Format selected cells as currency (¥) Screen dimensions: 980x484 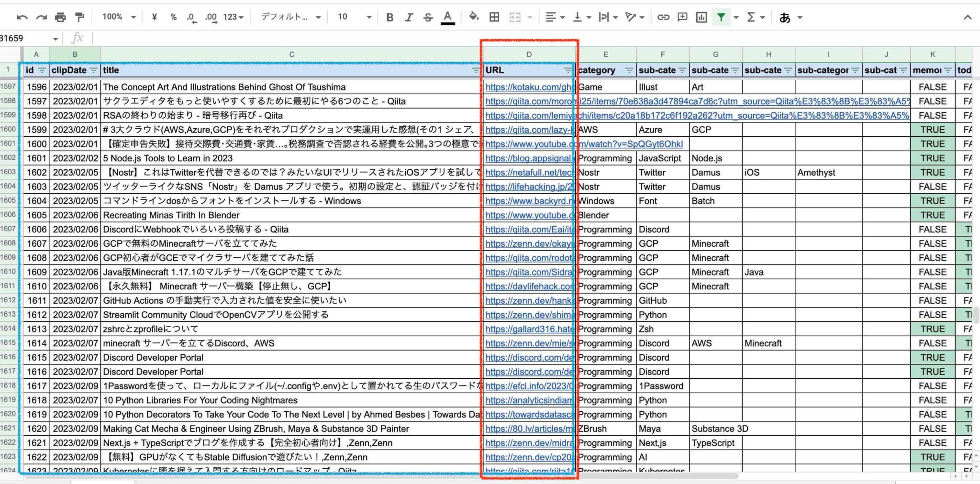154,17
